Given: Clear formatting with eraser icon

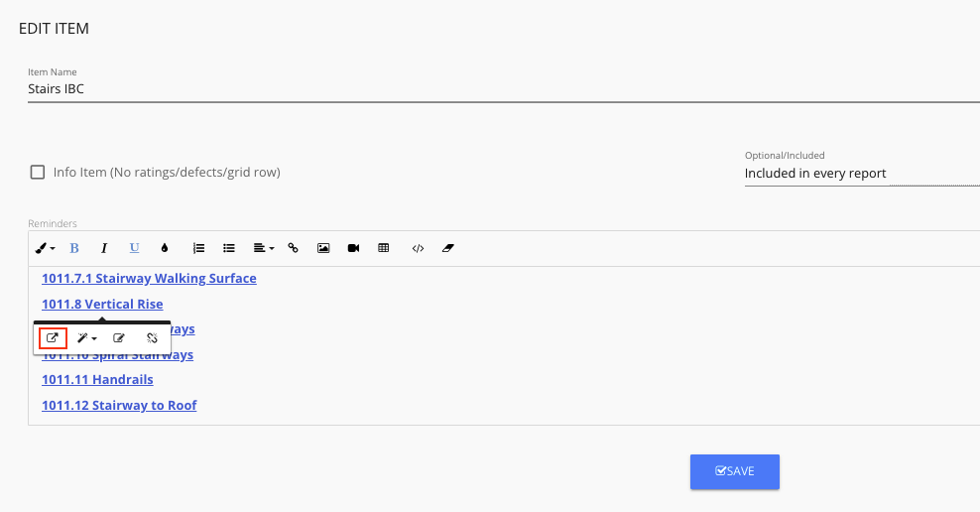Looking at the screenshot, I should point(448,248).
